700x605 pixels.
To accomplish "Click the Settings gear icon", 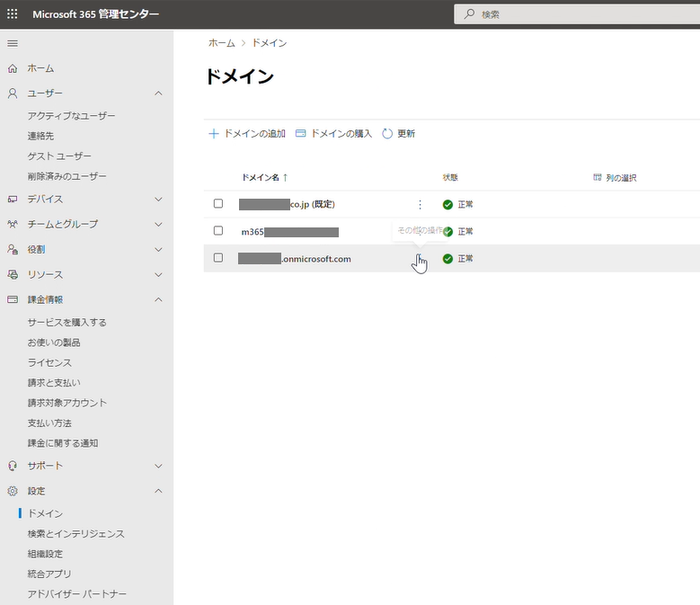I will (x=13, y=491).
